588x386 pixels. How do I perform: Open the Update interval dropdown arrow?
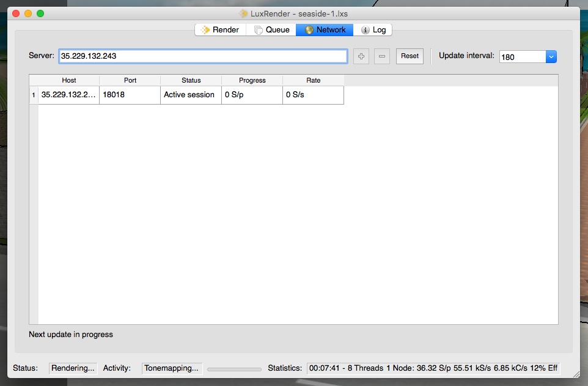(x=551, y=57)
